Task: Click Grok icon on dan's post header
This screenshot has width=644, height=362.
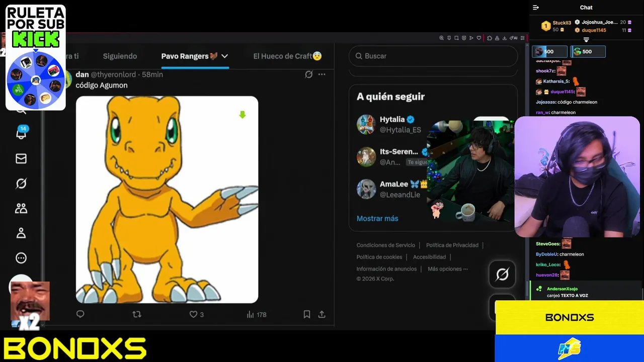Action: pos(309,74)
